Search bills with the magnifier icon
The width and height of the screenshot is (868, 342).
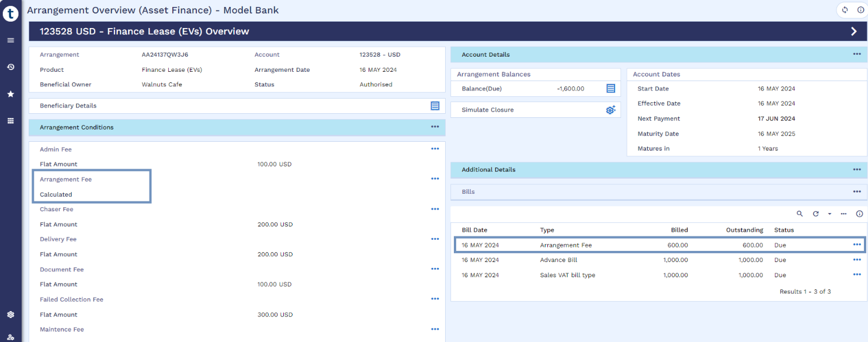pos(800,214)
